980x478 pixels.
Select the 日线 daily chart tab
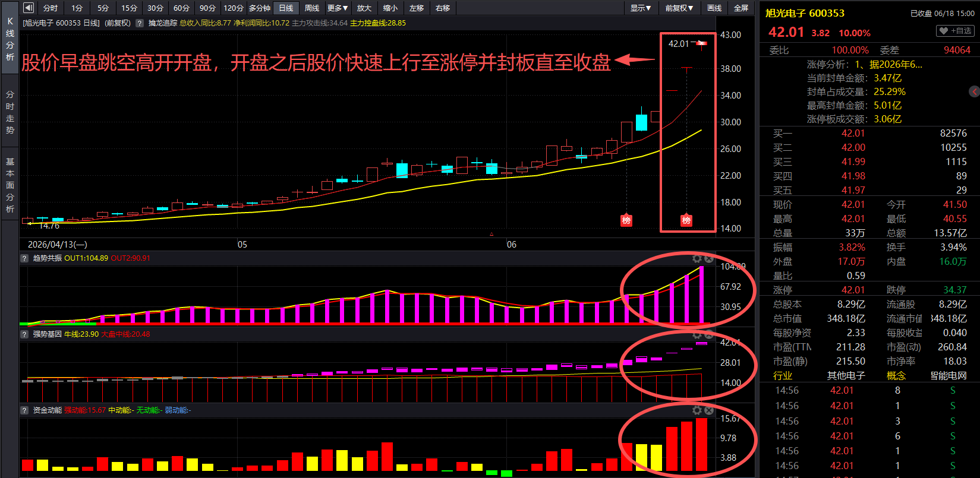click(x=286, y=8)
